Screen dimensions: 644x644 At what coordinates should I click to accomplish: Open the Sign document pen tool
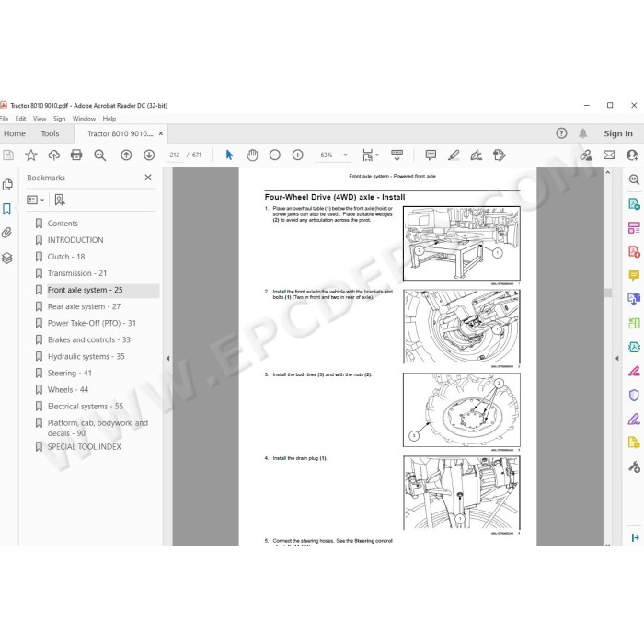coord(477,155)
